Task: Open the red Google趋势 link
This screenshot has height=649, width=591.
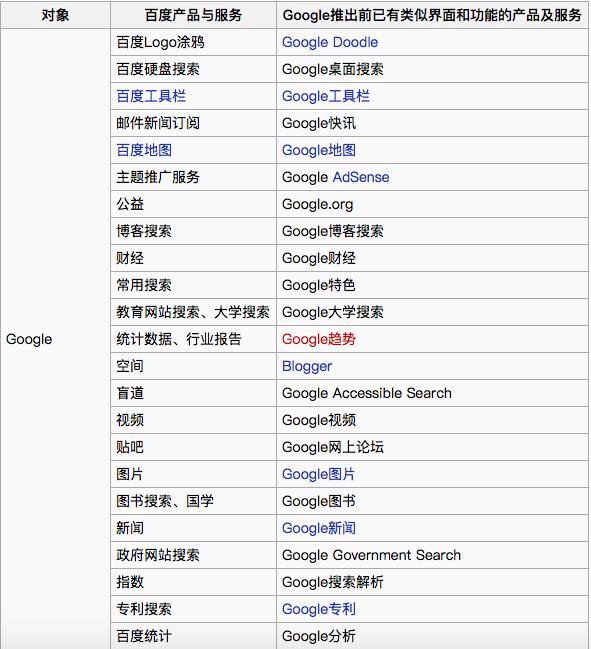Action: 319,339
